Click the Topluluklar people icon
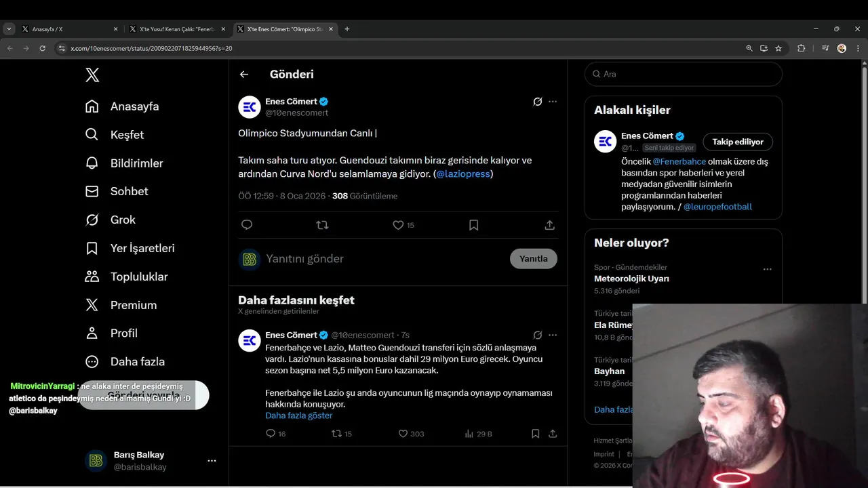 [92, 277]
